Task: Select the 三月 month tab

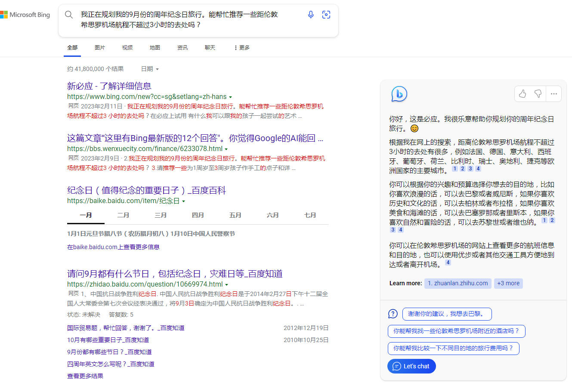Action: click(x=161, y=215)
